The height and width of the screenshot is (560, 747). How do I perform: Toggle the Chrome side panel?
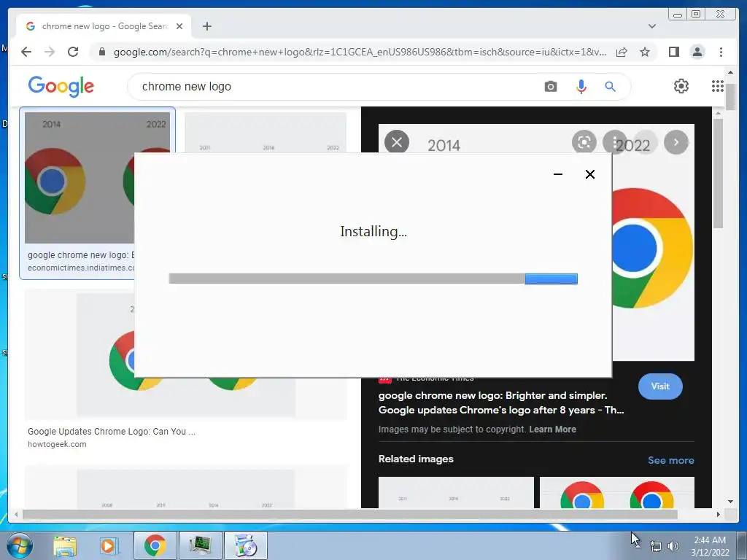click(673, 52)
